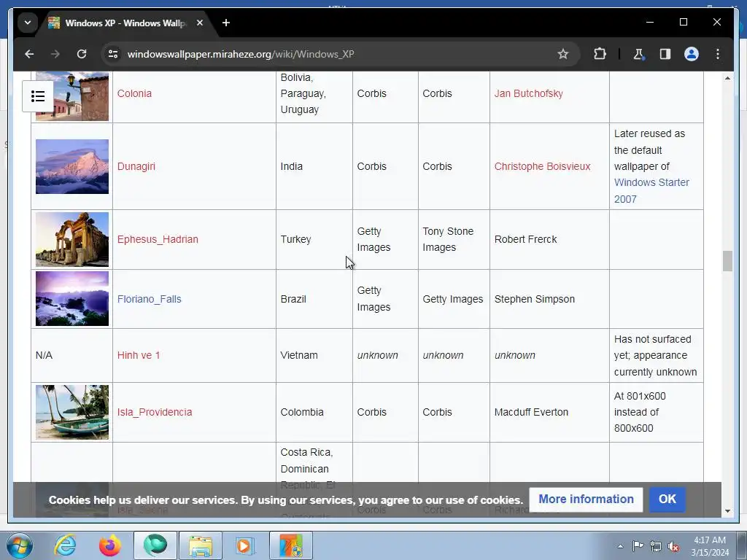Image resolution: width=747 pixels, height=560 pixels.
Task: Click the muted volume tray icon
Action: pos(673,546)
